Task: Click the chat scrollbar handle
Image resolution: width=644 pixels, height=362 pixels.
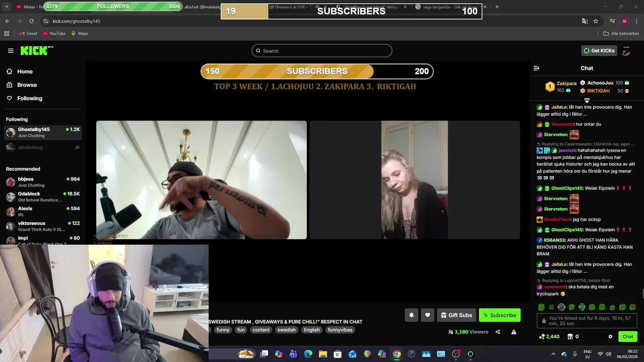Action: [x=642, y=294]
